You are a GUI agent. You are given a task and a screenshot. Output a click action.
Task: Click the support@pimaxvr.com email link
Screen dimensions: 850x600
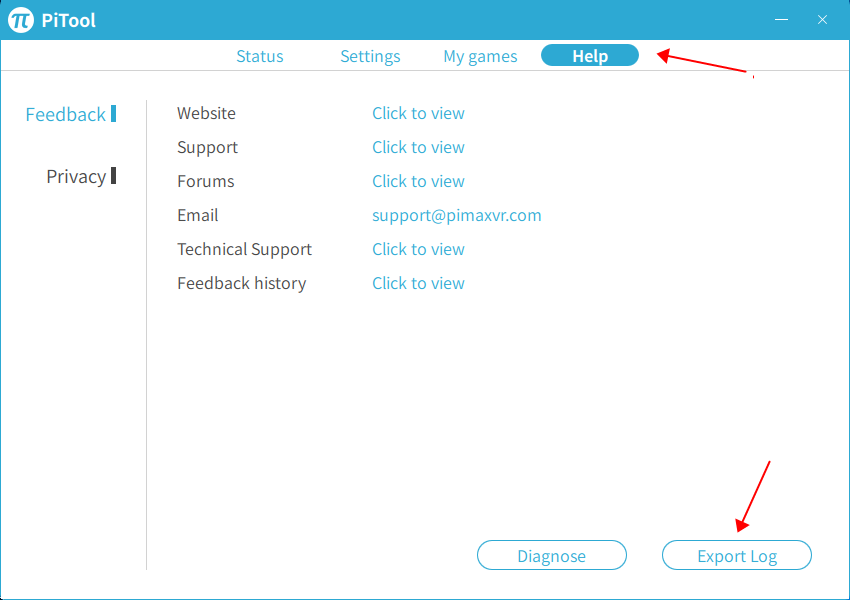(x=456, y=215)
